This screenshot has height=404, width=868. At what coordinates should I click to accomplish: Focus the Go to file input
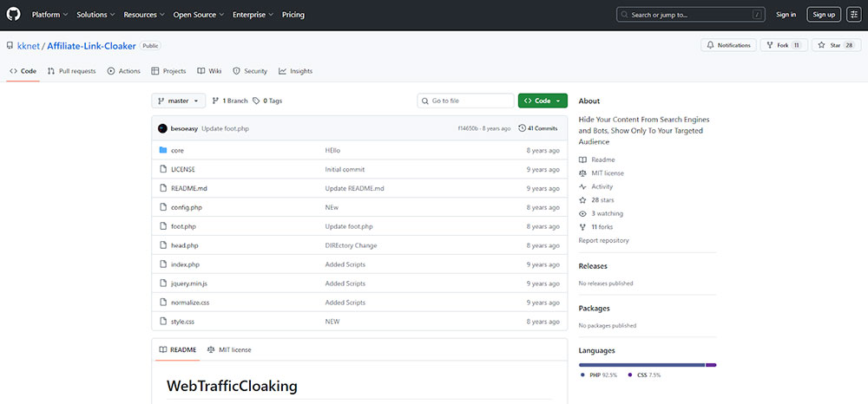(465, 101)
